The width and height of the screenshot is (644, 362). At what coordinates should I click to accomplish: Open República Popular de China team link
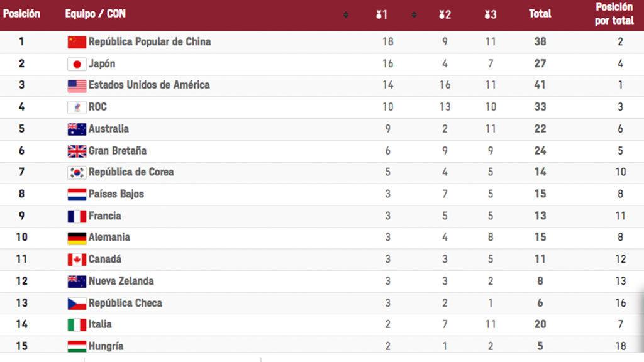[x=150, y=42]
